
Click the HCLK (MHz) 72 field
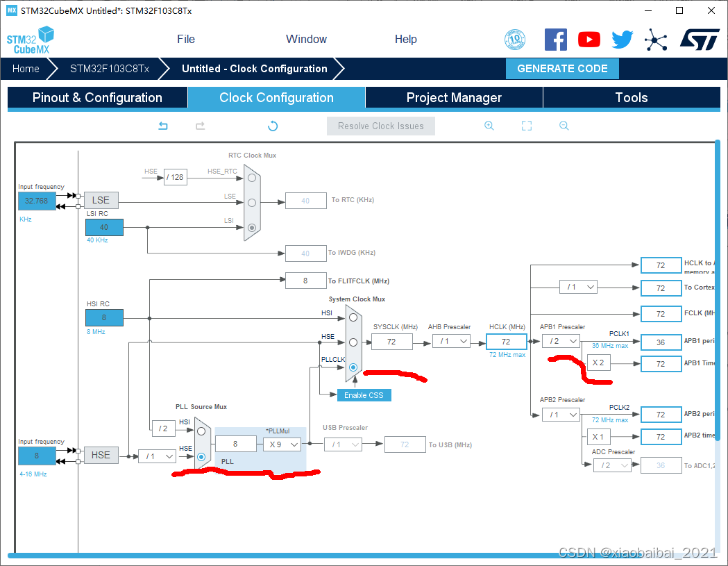(x=506, y=342)
